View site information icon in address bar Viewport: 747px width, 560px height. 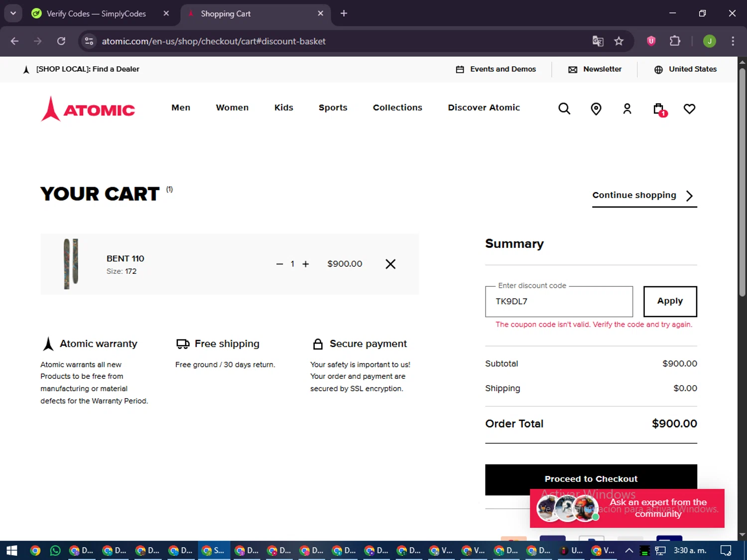89,41
